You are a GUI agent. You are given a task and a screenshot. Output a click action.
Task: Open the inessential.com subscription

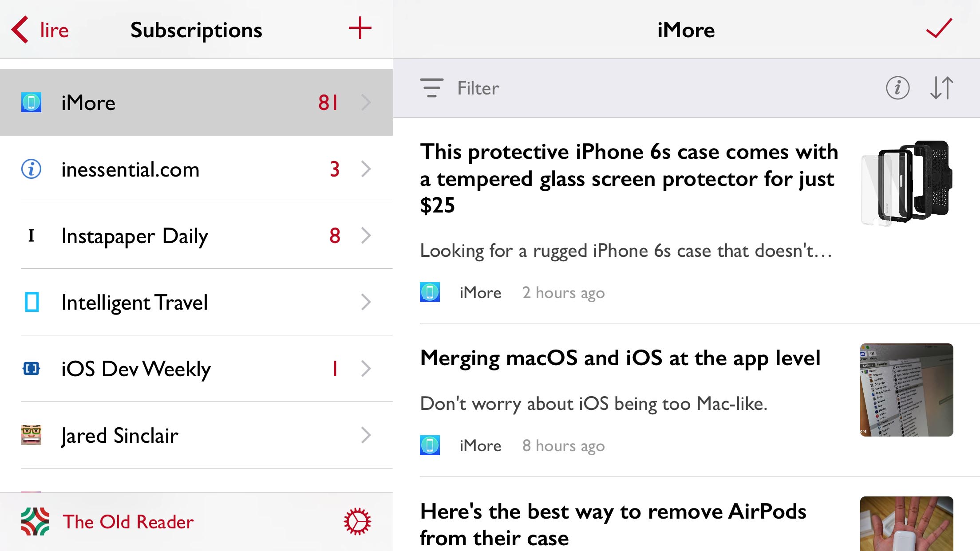pyautogui.click(x=196, y=169)
